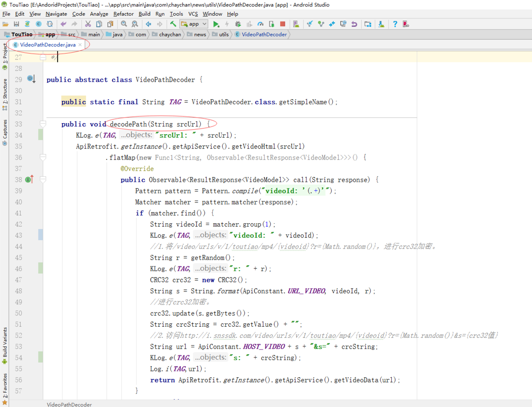Click the Paste clipboard icon
The height and width of the screenshot is (407, 532).
coord(110,24)
